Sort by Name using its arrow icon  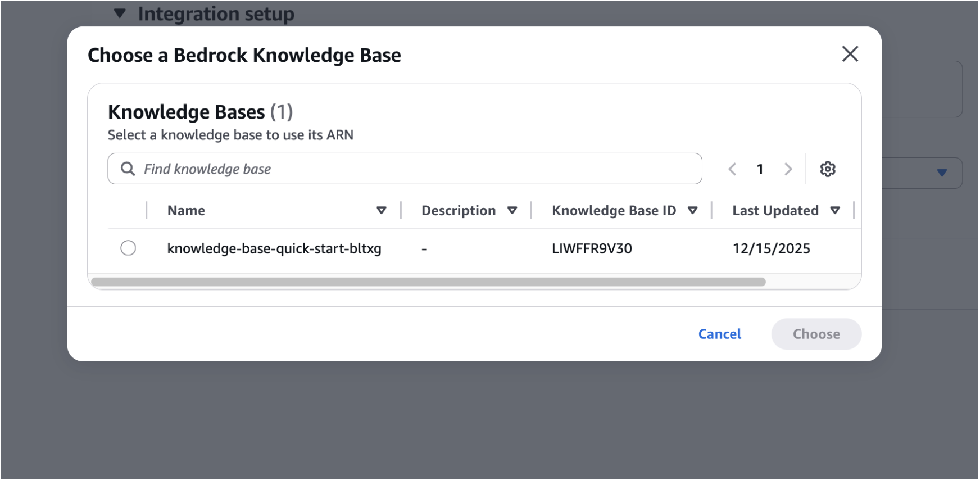tap(381, 211)
